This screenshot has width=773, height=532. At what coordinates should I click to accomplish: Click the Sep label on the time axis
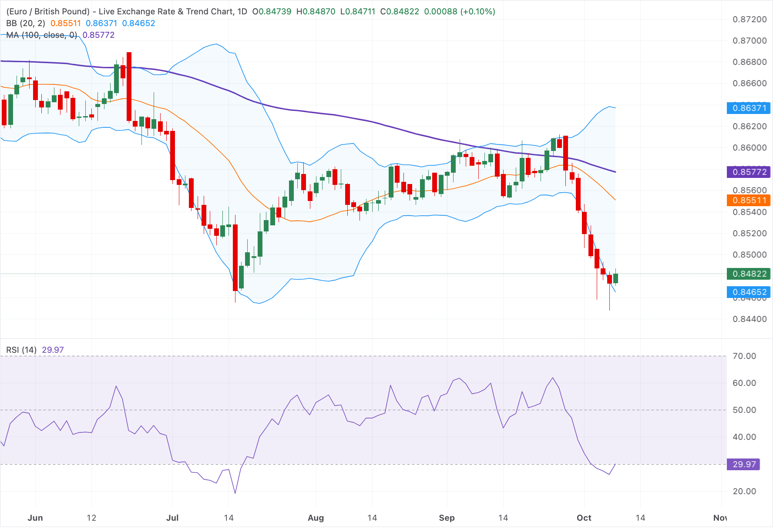coord(447,518)
